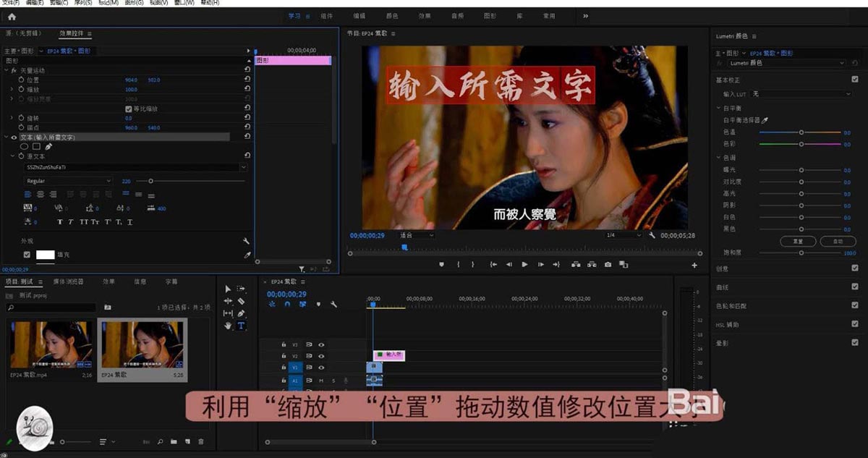
Task: Select the Slip tool
Action: coord(228,313)
